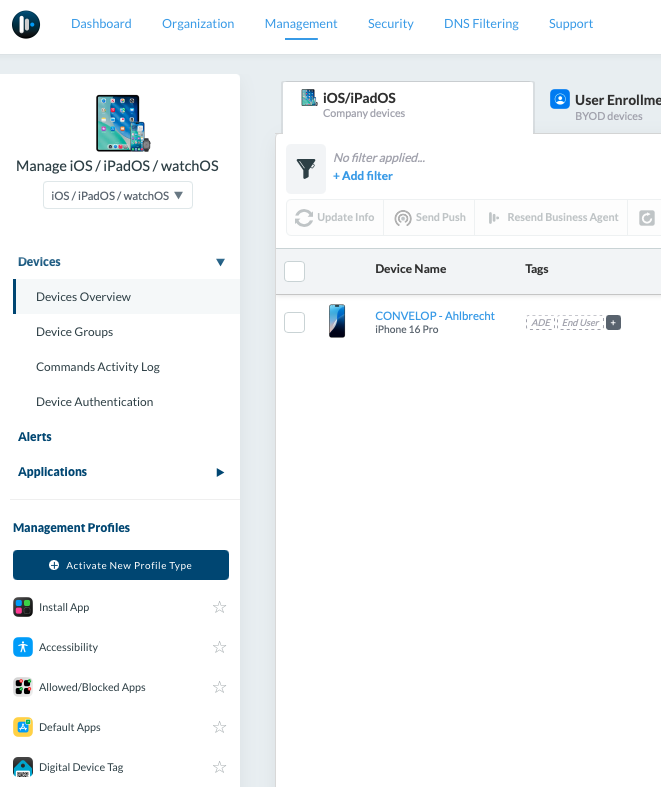The width and height of the screenshot is (661, 787).
Task: Click the Default Apps profile icon
Action: pyautogui.click(x=23, y=727)
